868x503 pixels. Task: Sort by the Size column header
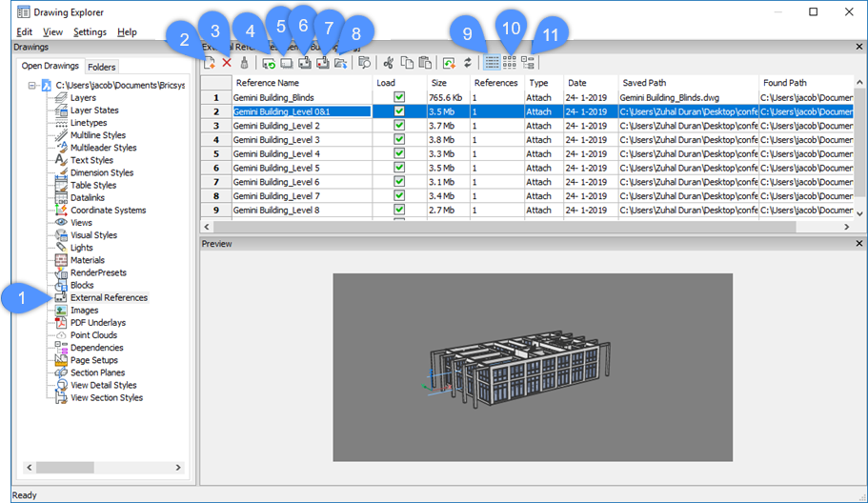[x=437, y=83]
